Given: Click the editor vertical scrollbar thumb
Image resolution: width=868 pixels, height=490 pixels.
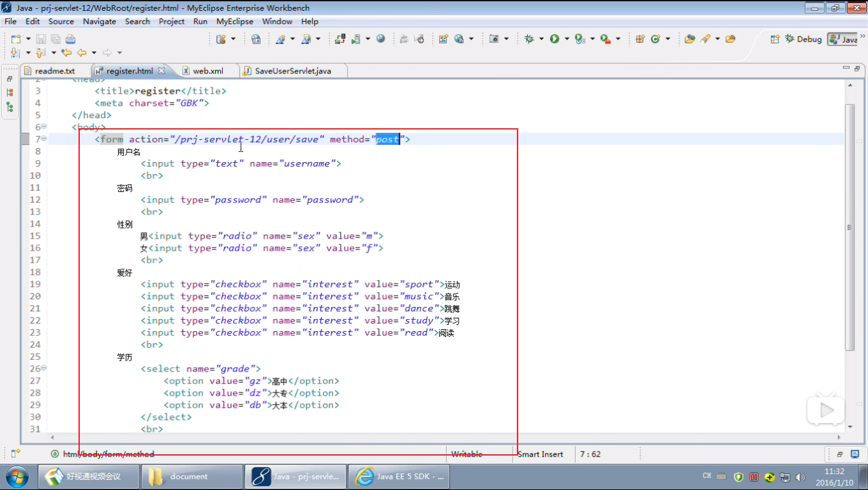Looking at the screenshot, I should (x=849, y=226).
